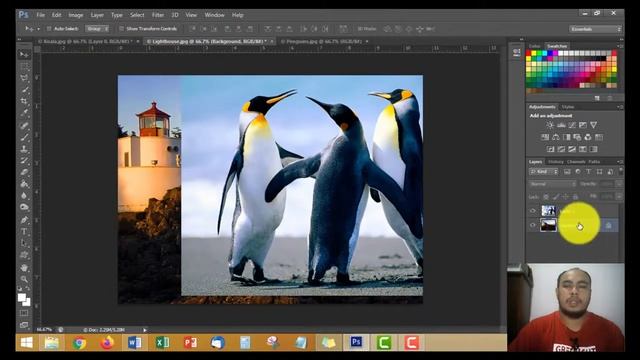Select the Paint Bucket tool
The image size is (640, 360).
[24, 184]
